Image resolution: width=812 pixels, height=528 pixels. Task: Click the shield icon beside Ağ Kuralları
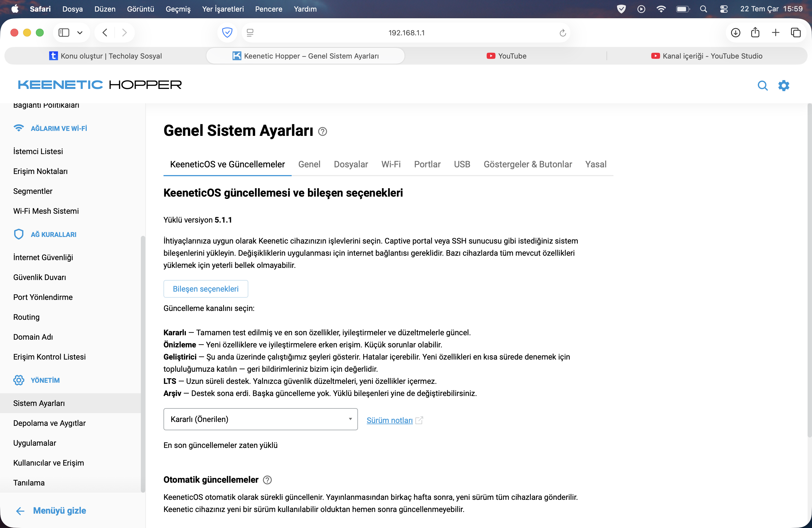pyautogui.click(x=19, y=234)
